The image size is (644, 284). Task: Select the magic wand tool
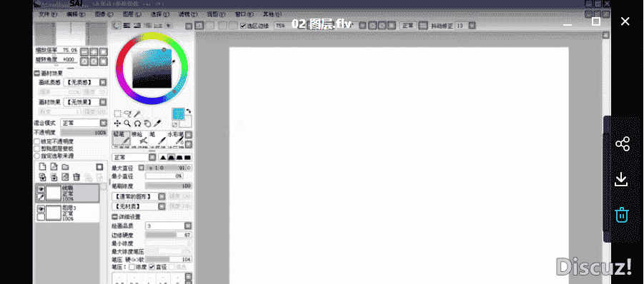137,114
